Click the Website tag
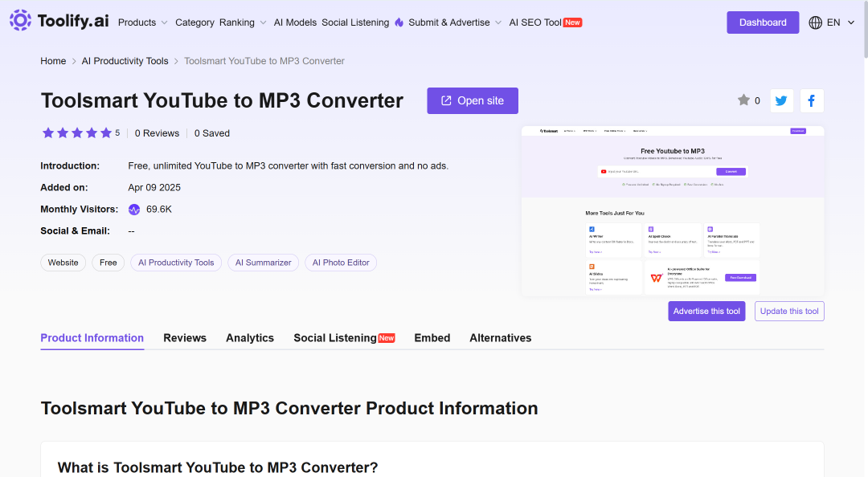This screenshot has width=868, height=477. point(63,263)
